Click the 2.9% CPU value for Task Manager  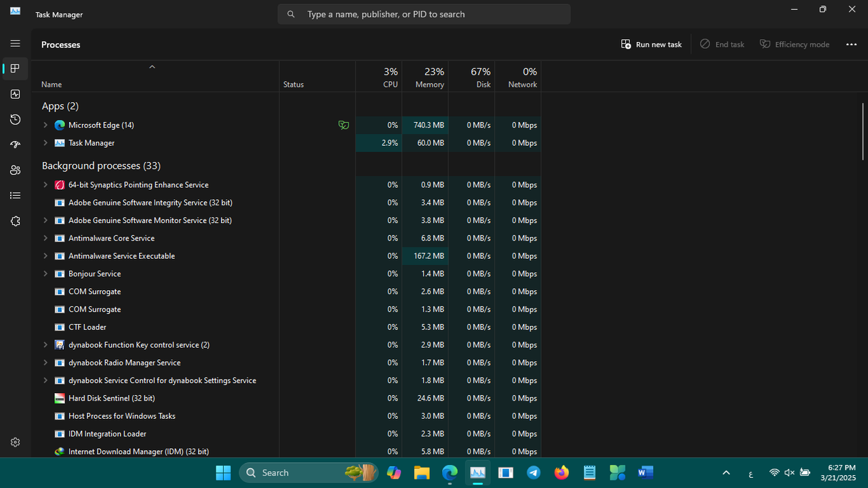379,143
